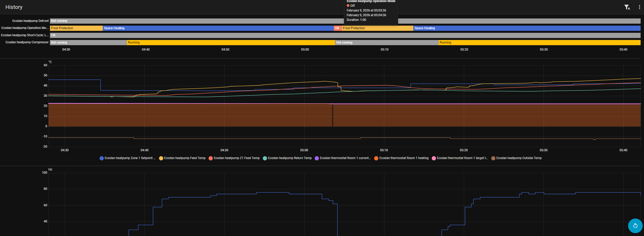This screenshot has height=236, width=644.
Task: Clear the history filters with the funnel icon
Action: pos(627,7)
